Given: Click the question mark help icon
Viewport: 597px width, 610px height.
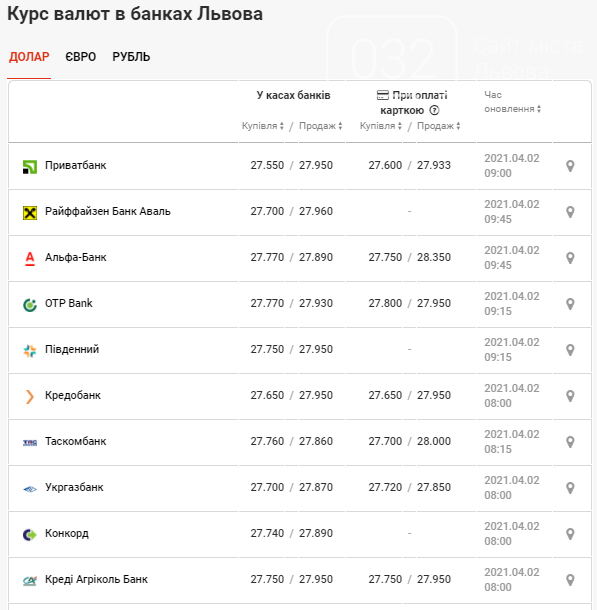Looking at the screenshot, I should click(x=434, y=110).
